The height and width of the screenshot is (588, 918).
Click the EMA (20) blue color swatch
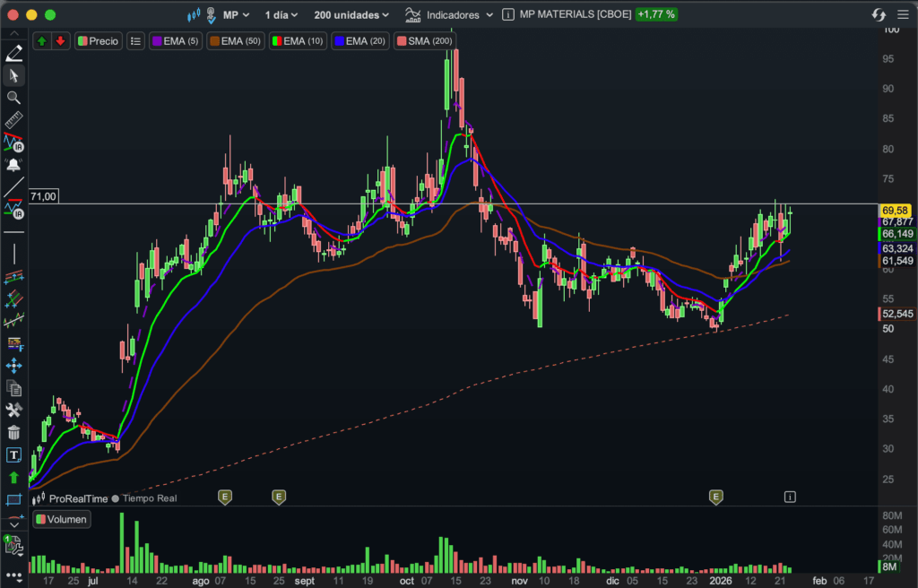[339, 41]
